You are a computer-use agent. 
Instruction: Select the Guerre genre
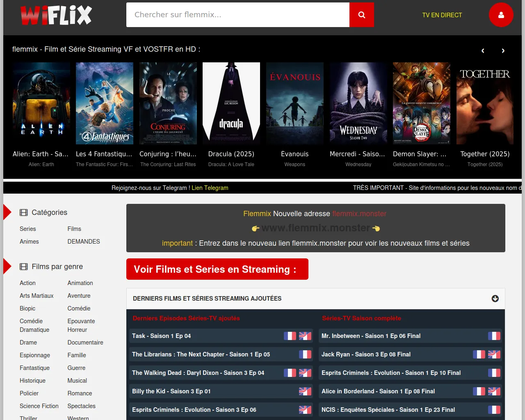pyautogui.click(x=77, y=368)
